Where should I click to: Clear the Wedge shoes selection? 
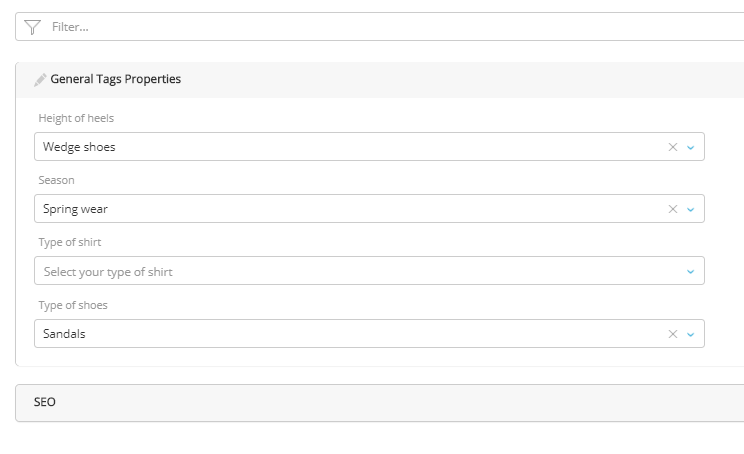point(673,147)
